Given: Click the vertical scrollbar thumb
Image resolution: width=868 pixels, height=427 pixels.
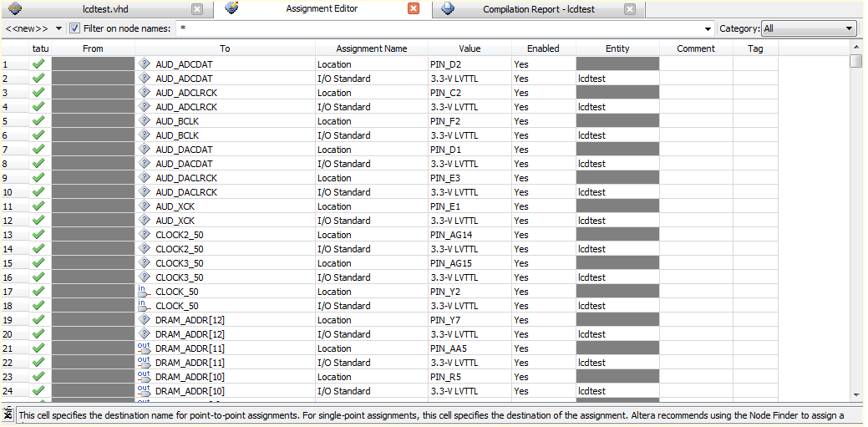Looking at the screenshot, I should pos(856,61).
